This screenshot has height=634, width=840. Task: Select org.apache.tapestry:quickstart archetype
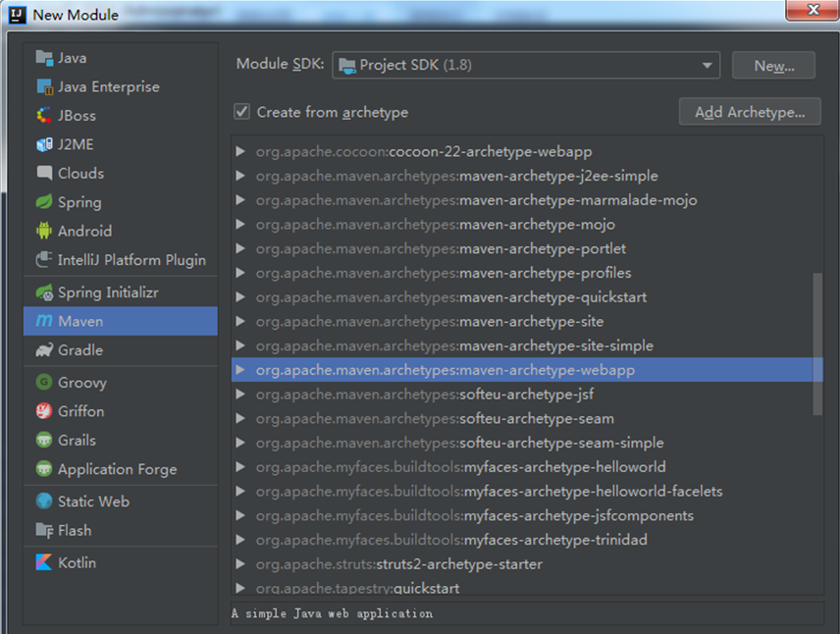[x=527, y=588]
